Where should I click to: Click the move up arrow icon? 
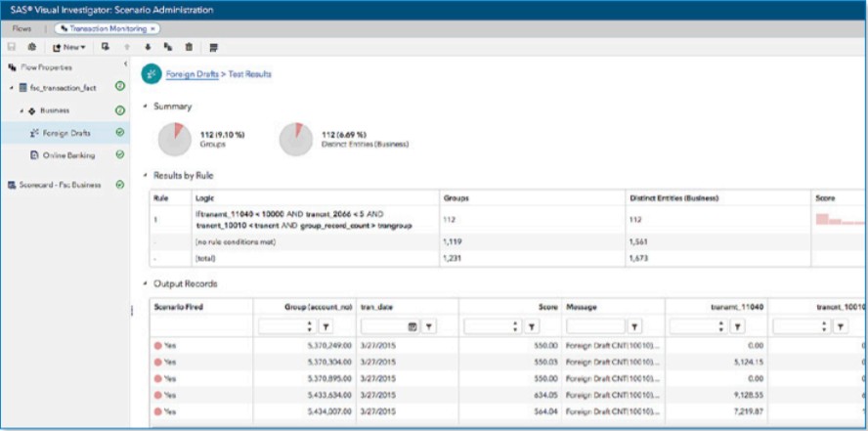(x=127, y=48)
